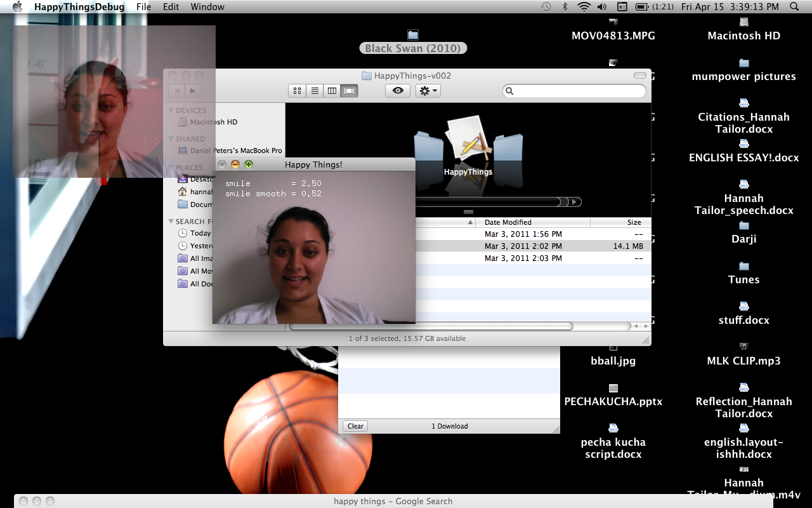Click the Time Machine menu bar icon
The width and height of the screenshot is (812, 508).
tap(546, 7)
